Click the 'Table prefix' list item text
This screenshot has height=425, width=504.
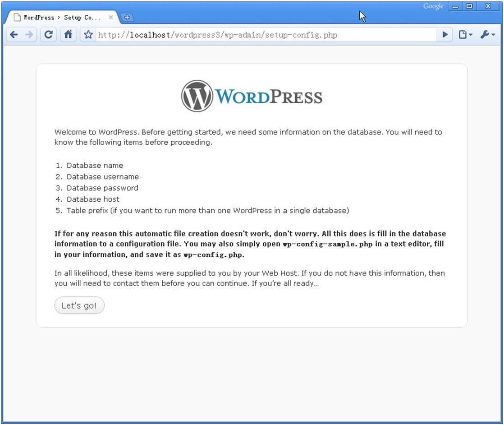coord(208,210)
